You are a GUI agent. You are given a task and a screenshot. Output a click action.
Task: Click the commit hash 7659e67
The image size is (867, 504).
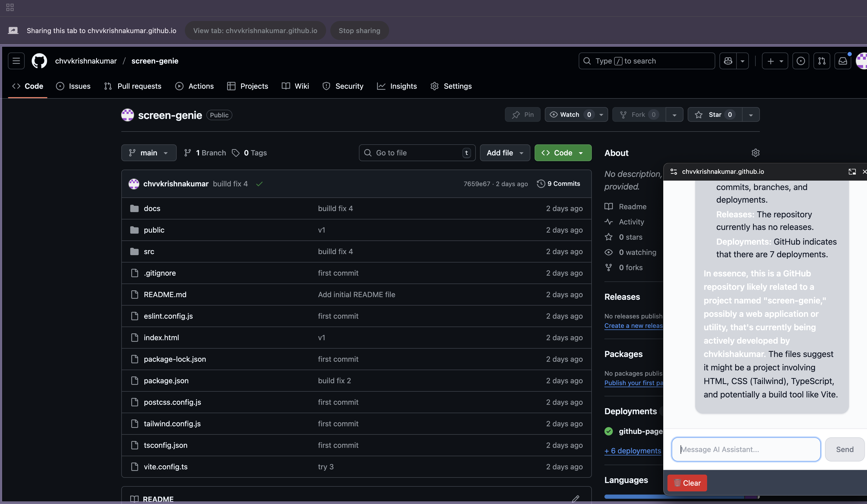pyautogui.click(x=477, y=184)
